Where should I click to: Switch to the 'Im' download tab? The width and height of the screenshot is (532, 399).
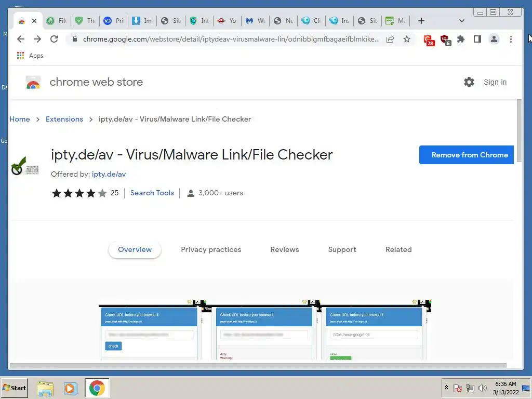click(x=141, y=21)
